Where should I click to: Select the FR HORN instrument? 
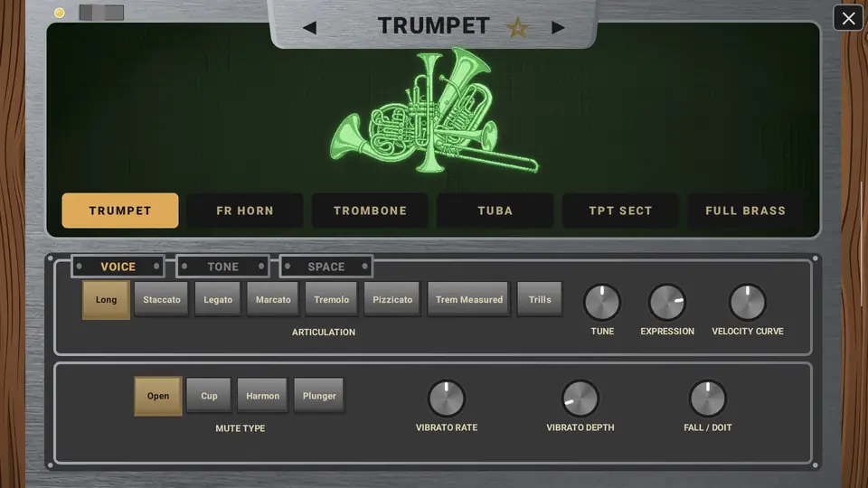coord(245,211)
